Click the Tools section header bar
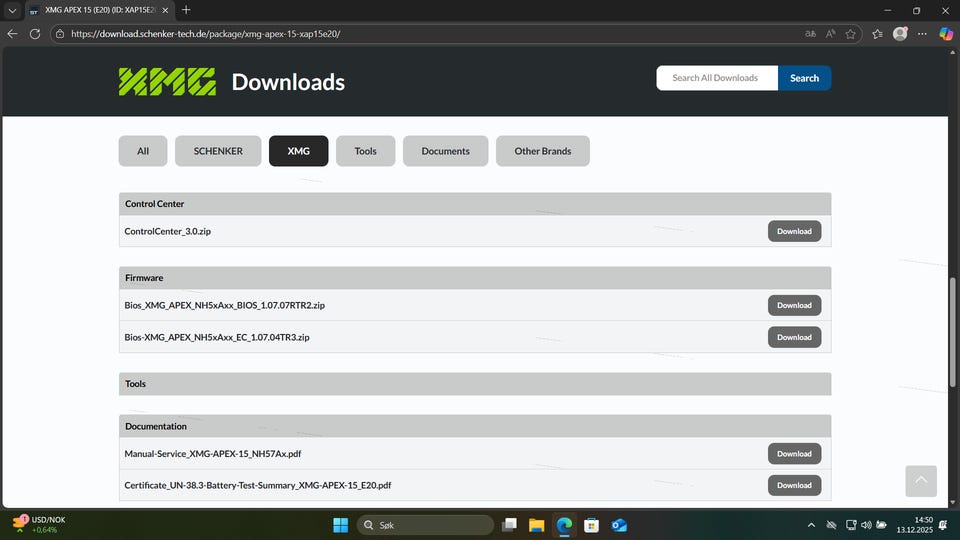The width and height of the screenshot is (960, 540). pyautogui.click(x=475, y=384)
